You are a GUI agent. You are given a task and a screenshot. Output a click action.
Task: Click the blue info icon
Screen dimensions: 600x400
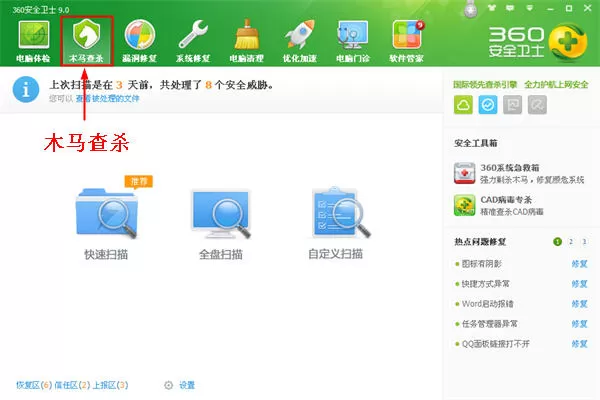[x=26, y=90]
